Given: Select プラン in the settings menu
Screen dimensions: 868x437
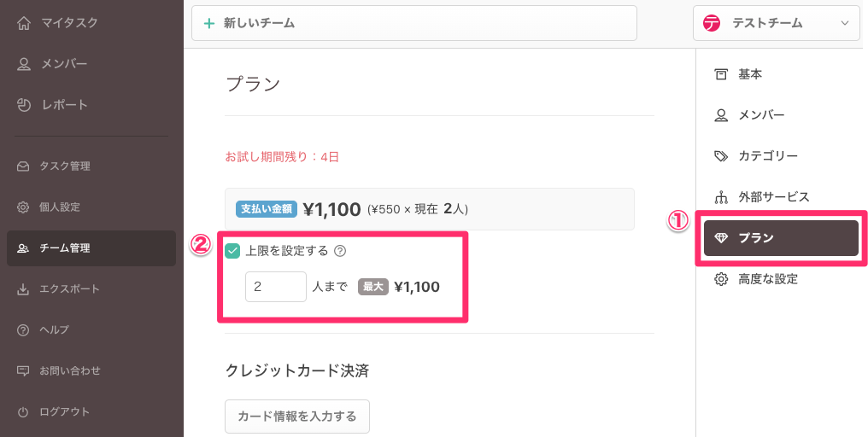Looking at the screenshot, I should [780, 238].
